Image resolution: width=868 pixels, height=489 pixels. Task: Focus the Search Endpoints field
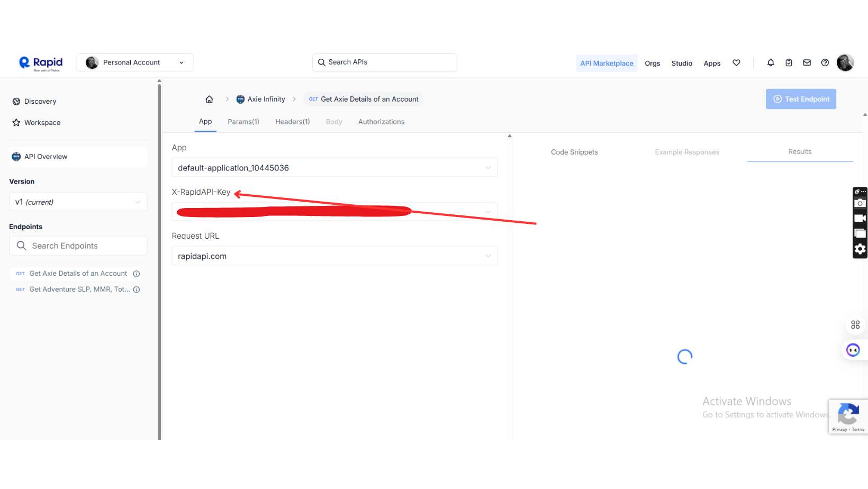[x=78, y=246]
